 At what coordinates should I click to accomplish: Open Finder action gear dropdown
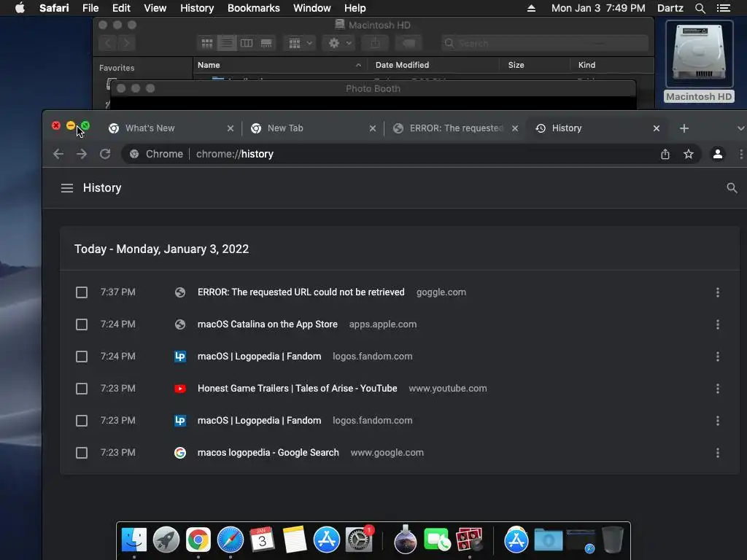coord(340,43)
